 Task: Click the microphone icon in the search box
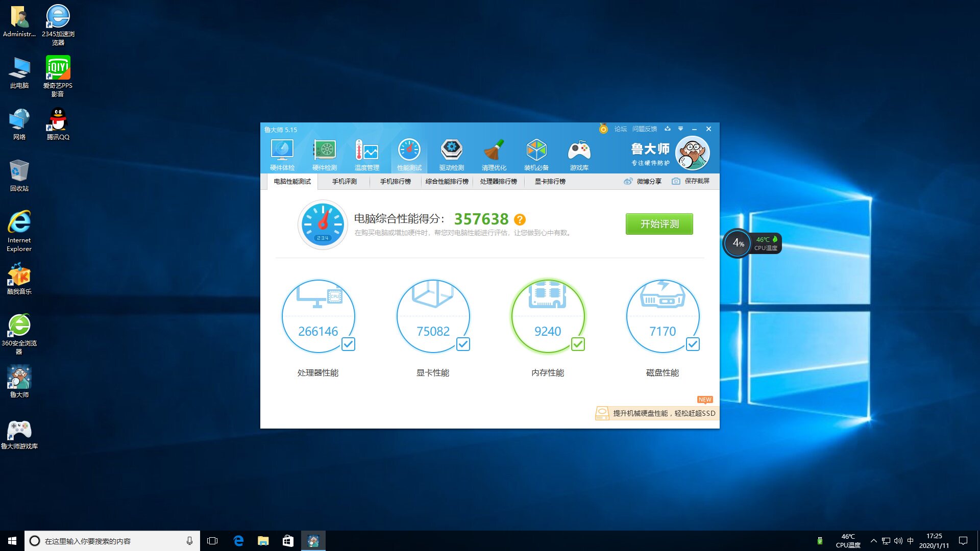tap(189, 541)
